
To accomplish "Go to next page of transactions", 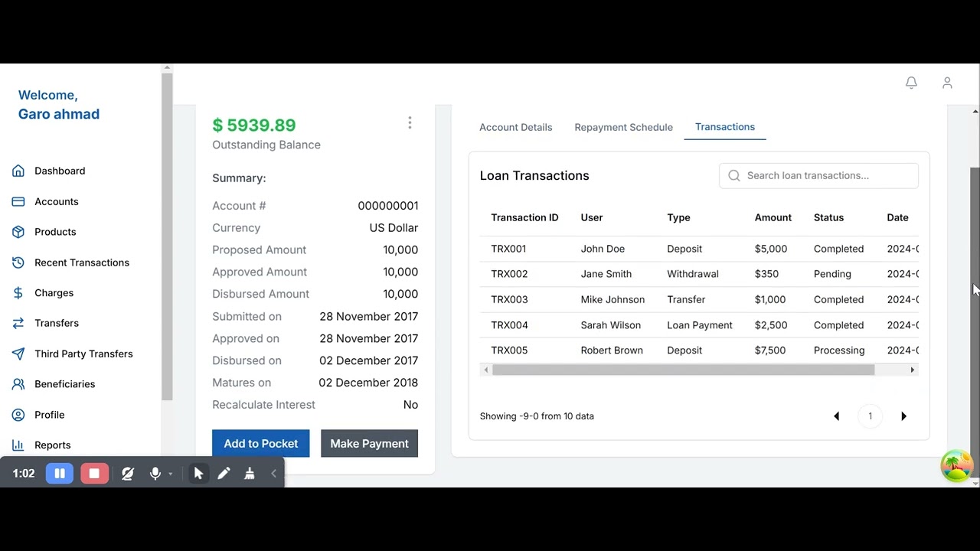I will pyautogui.click(x=903, y=416).
